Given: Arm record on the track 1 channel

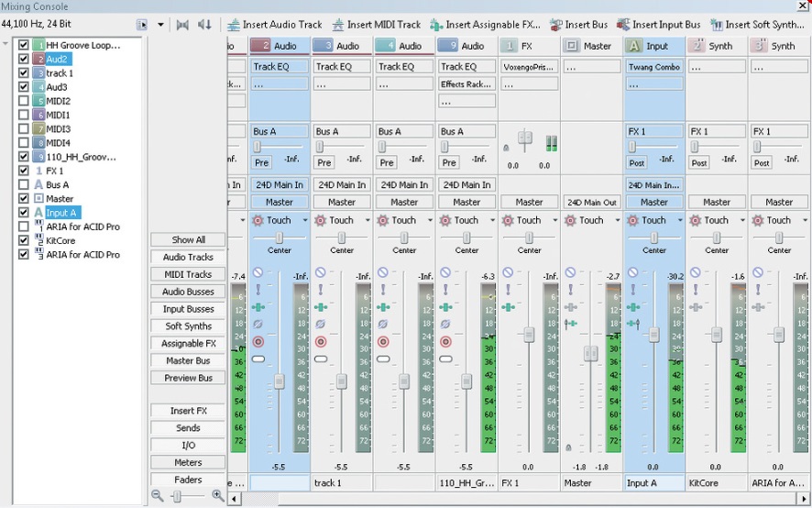Looking at the screenshot, I should (321, 342).
